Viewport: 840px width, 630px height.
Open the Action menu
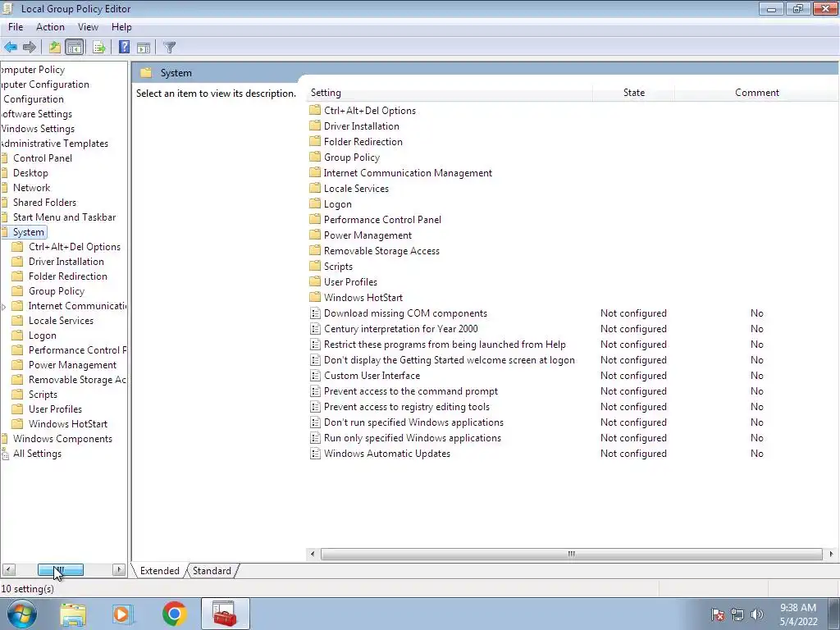click(x=50, y=27)
